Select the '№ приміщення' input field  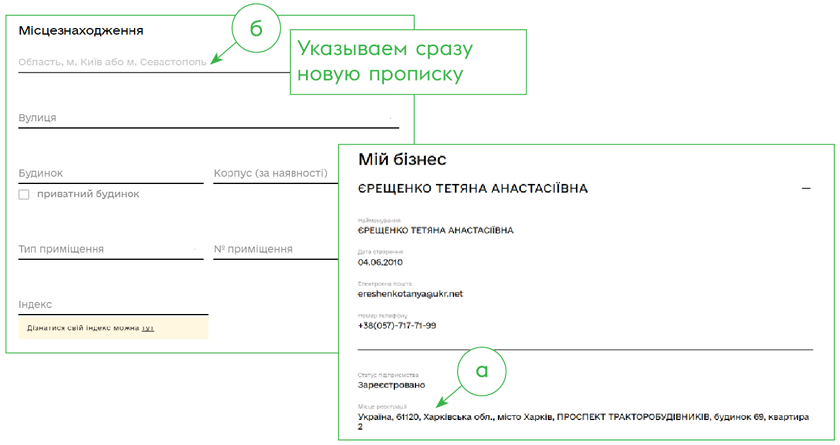(271, 249)
